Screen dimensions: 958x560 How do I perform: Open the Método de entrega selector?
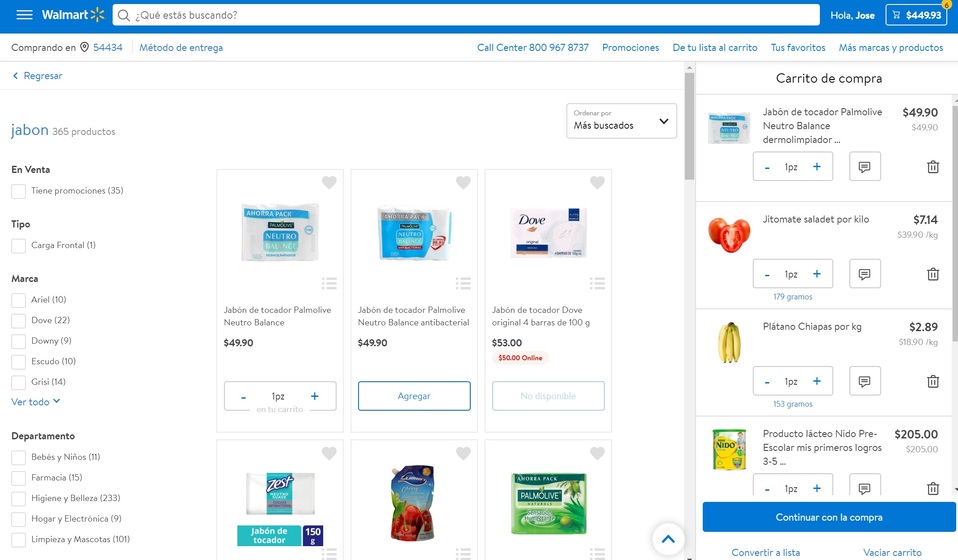pos(181,48)
